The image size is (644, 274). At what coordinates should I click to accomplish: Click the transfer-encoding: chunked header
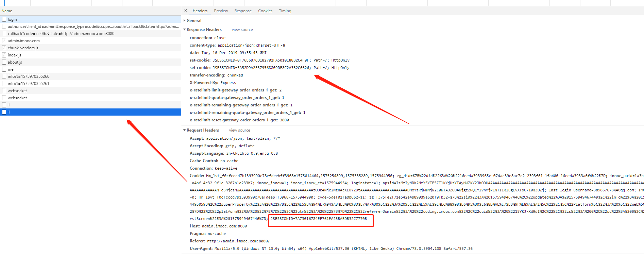coord(216,75)
